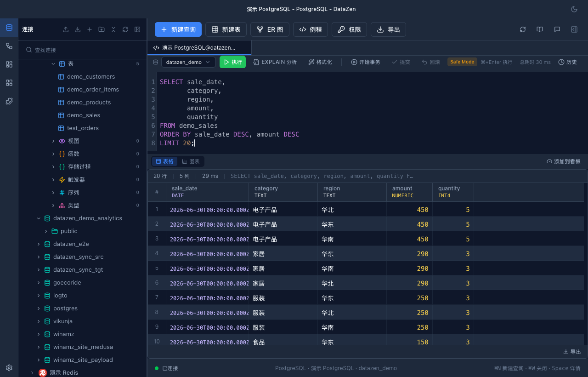Hide the connections sidebar panel icon

click(137, 29)
